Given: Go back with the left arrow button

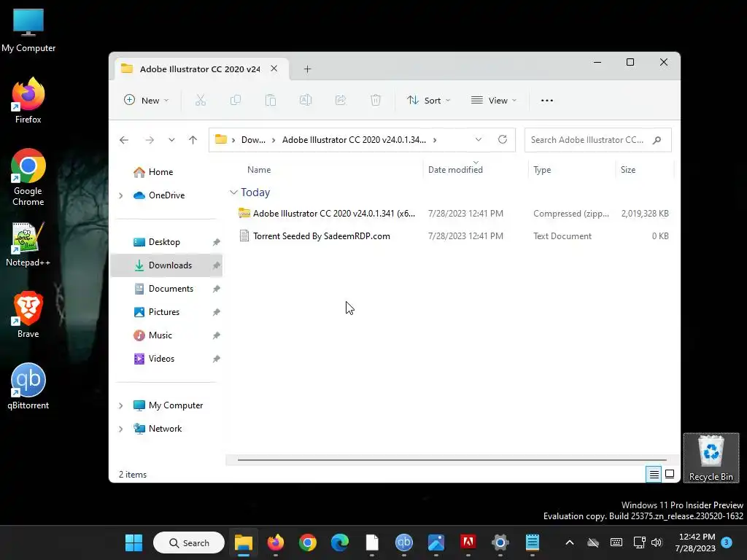Looking at the screenshot, I should [x=124, y=140].
